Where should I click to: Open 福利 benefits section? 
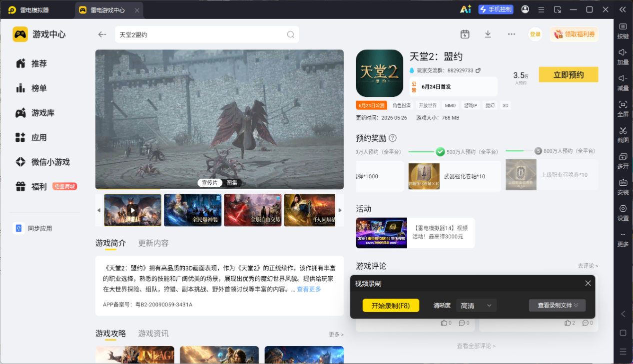pyautogui.click(x=31, y=187)
